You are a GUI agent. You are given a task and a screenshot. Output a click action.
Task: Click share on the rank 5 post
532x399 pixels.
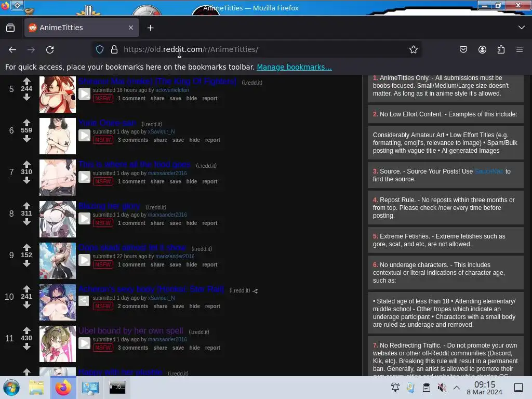click(x=157, y=98)
